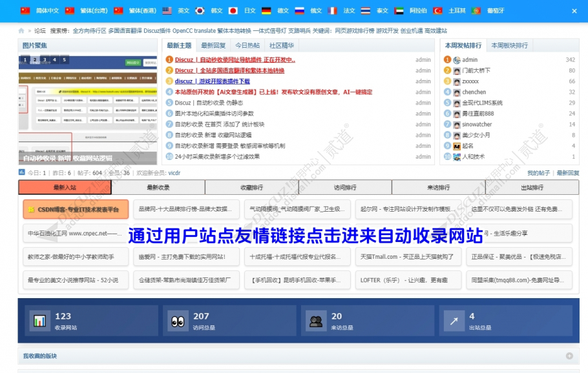
Task: Click search keyword 网页游戏排行榜
Action: pos(354,31)
